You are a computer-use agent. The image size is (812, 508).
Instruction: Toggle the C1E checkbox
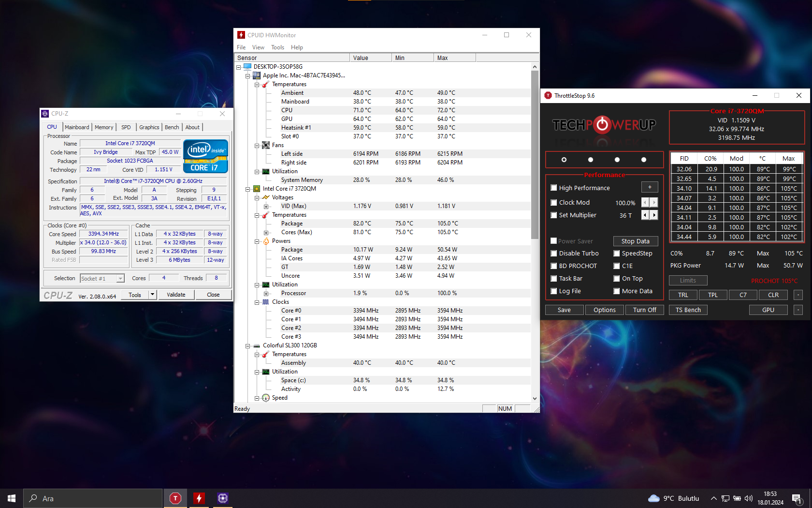617,266
